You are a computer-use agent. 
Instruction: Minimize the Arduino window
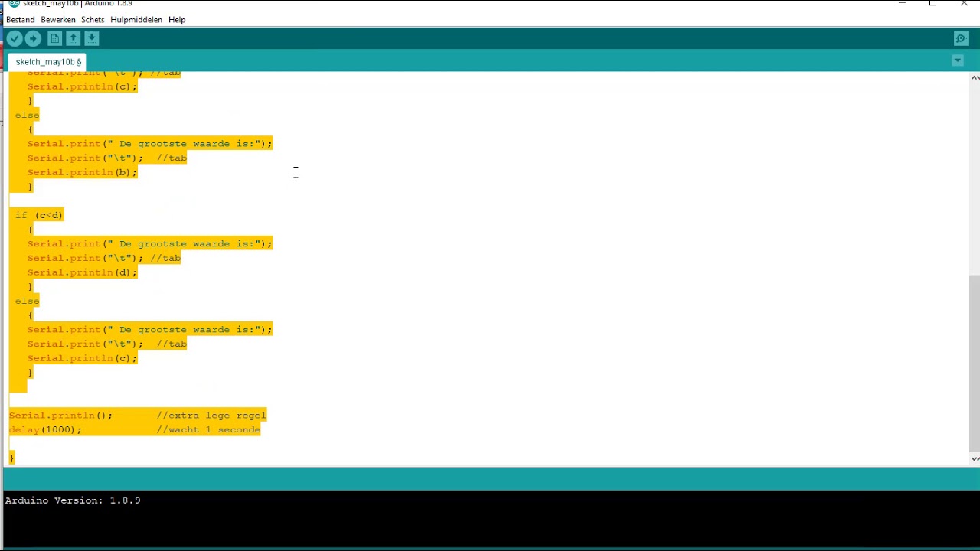click(902, 4)
